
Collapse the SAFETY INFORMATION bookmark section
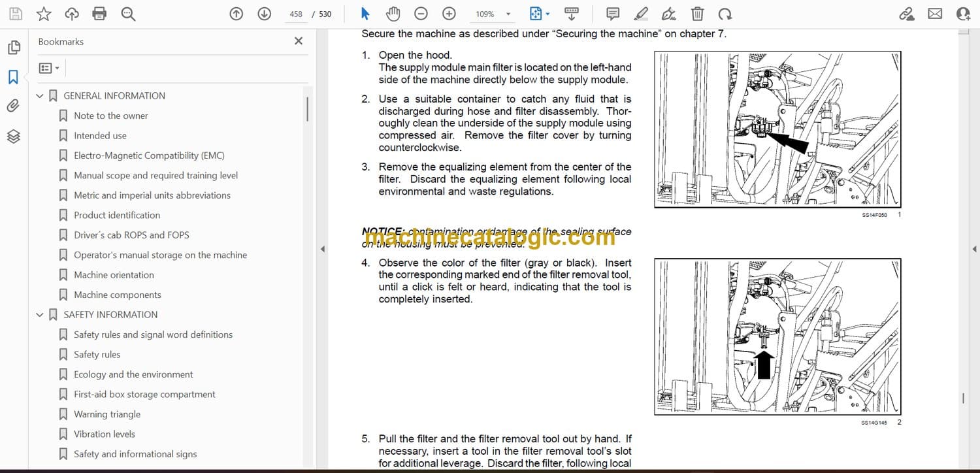coord(40,315)
